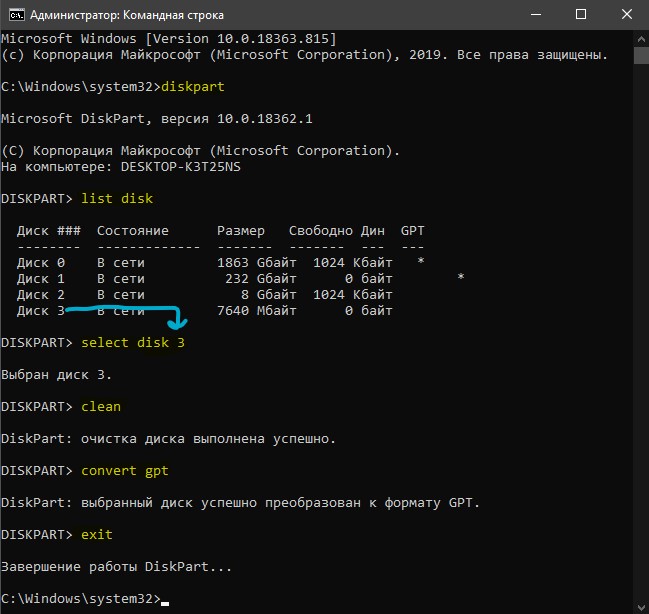Click the Command Prompt system menu icon
The height and width of the screenshot is (614, 649).
click(17, 15)
